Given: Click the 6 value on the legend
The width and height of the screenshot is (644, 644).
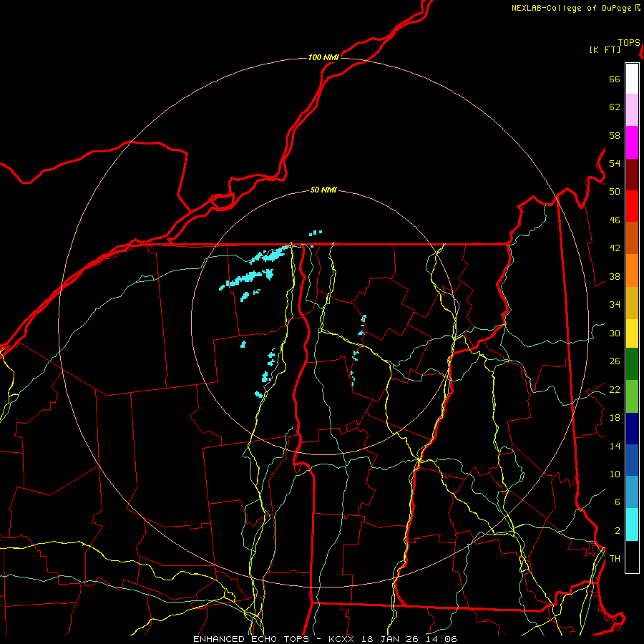Looking at the screenshot, I should point(618,502).
